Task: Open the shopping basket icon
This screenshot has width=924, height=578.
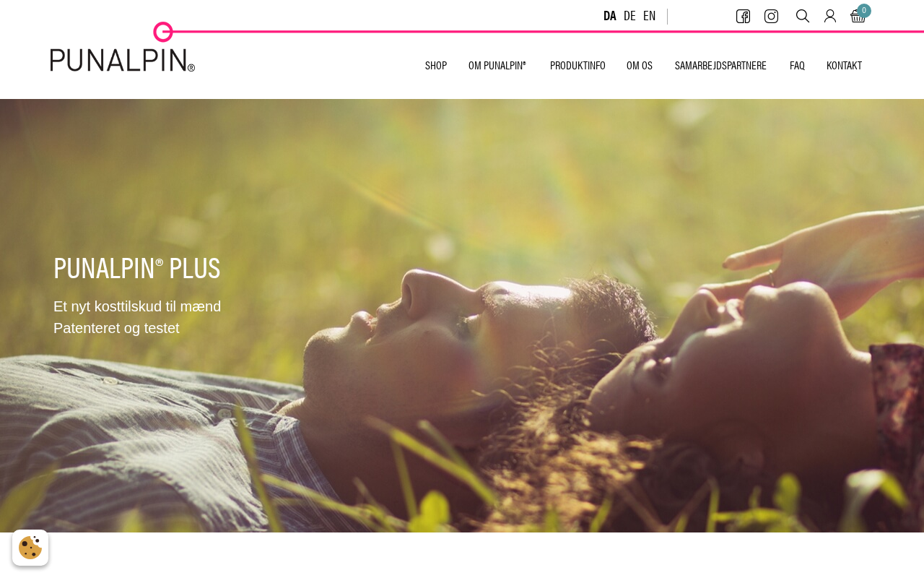Action: click(x=858, y=17)
